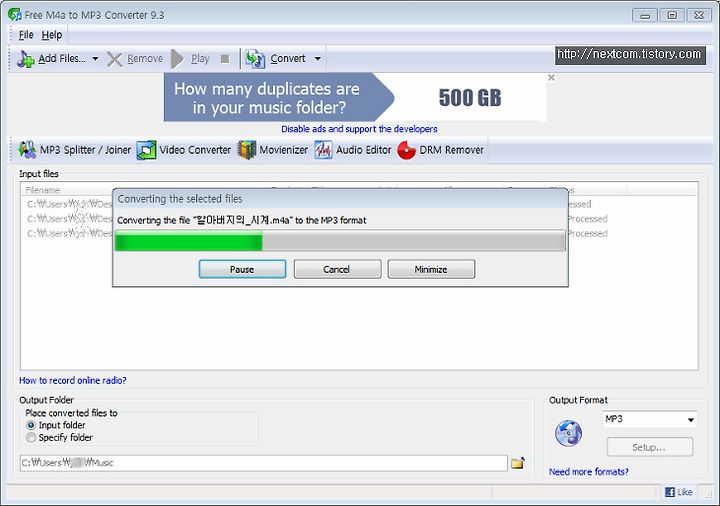The height and width of the screenshot is (506, 720).
Task: Open the Audio Editor tool
Action: (353, 150)
